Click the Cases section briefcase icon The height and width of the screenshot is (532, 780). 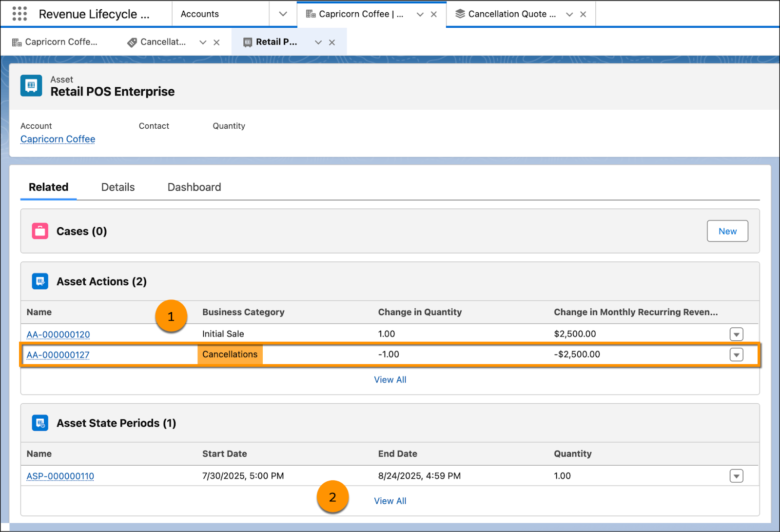click(x=40, y=231)
